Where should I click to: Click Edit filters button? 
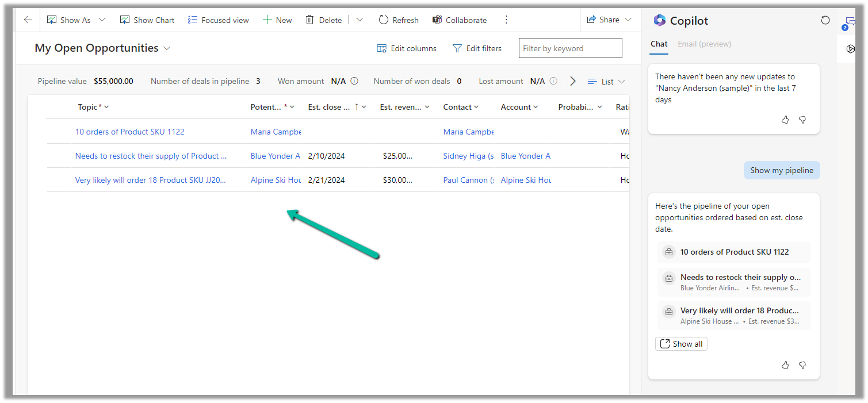tap(477, 48)
